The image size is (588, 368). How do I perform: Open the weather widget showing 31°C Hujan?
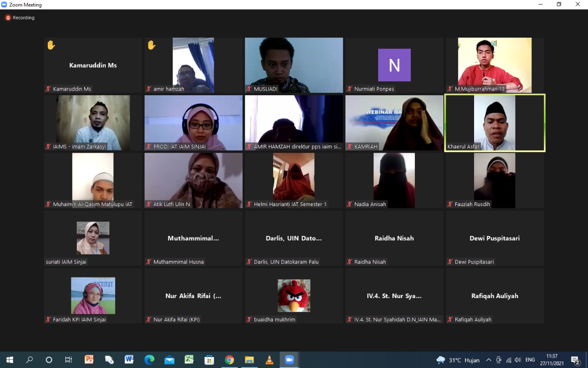(458, 360)
